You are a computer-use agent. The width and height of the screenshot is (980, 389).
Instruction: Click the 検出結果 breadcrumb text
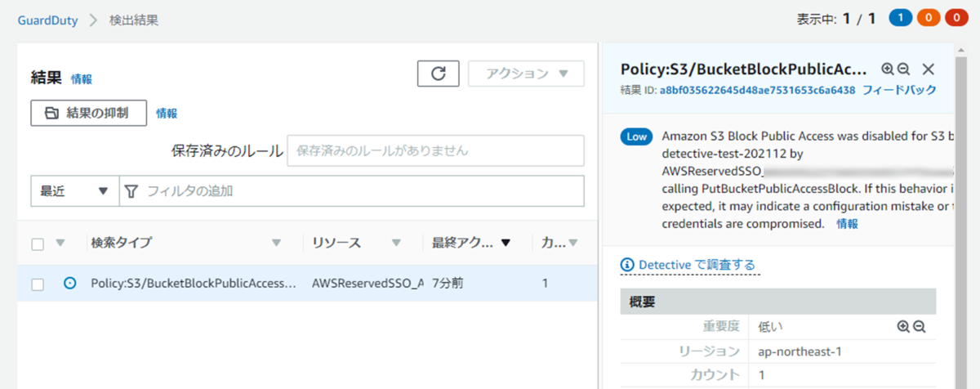[x=134, y=20]
